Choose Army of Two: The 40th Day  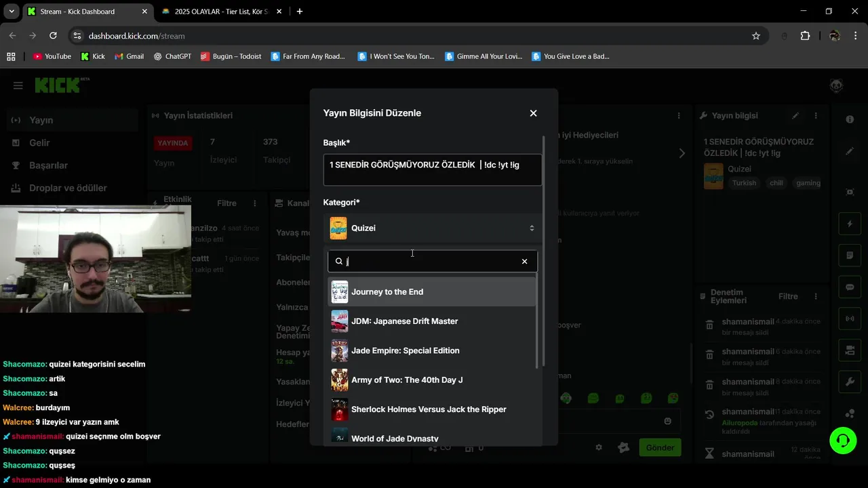pos(432,380)
